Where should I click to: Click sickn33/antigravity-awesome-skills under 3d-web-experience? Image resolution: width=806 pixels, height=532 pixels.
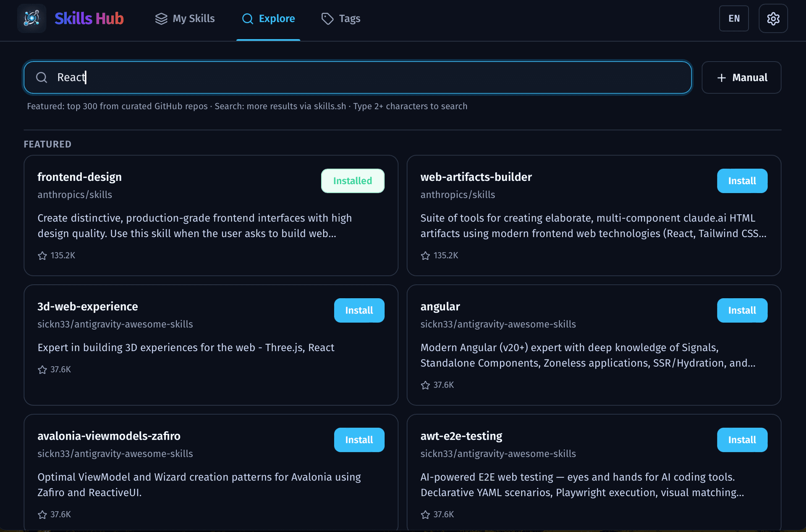115,324
